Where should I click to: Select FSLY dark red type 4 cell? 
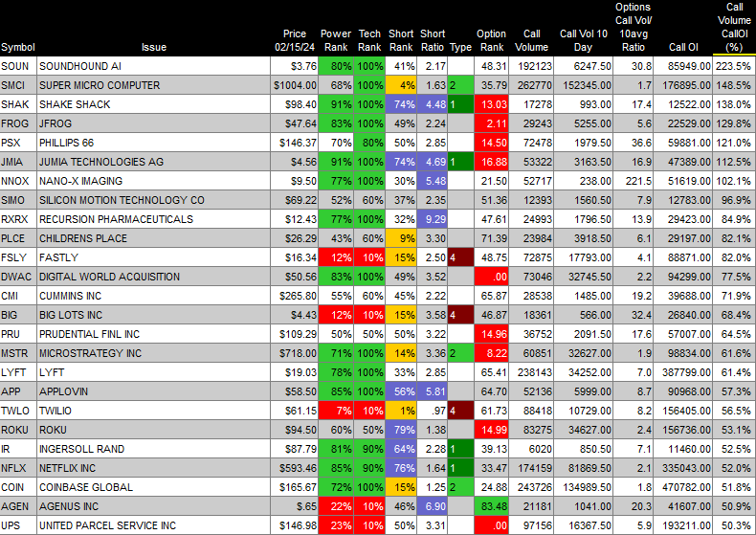pos(460,257)
